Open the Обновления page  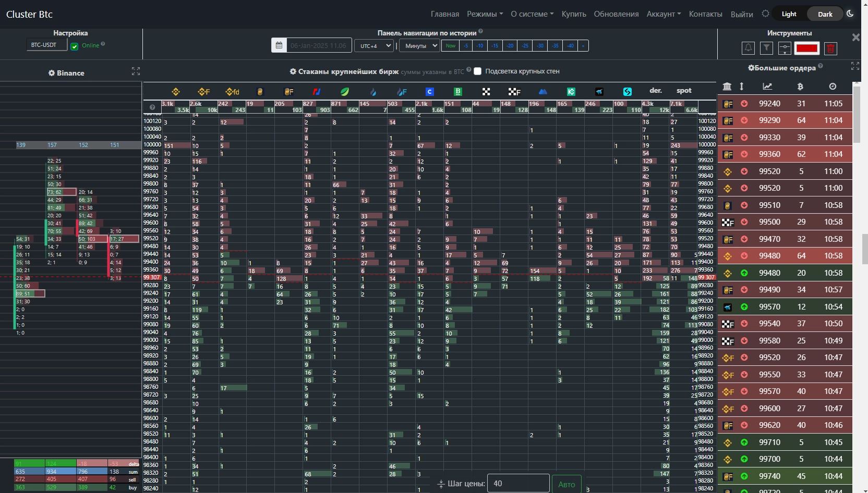(x=616, y=14)
